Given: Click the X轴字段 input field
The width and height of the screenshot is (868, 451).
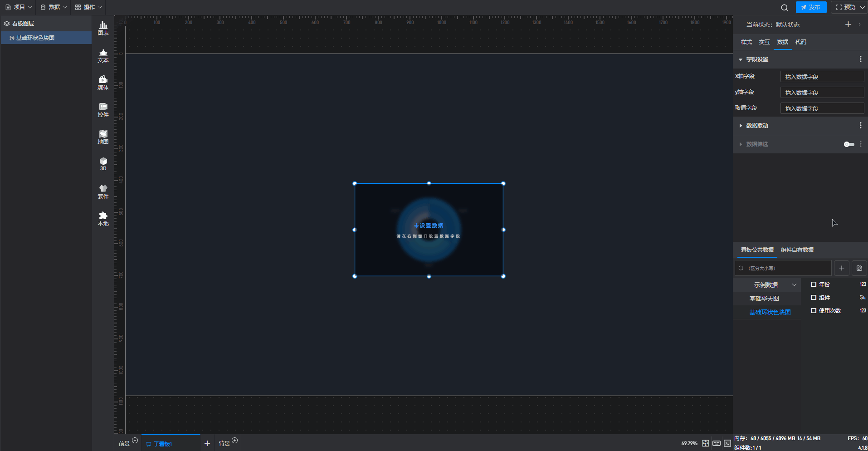Looking at the screenshot, I should click(x=821, y=77).
